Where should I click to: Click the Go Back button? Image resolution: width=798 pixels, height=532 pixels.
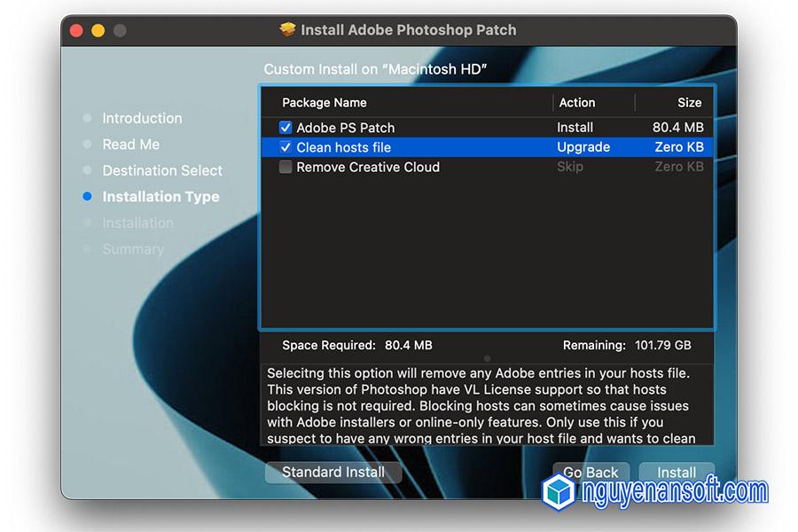click(x=591, y=472)
